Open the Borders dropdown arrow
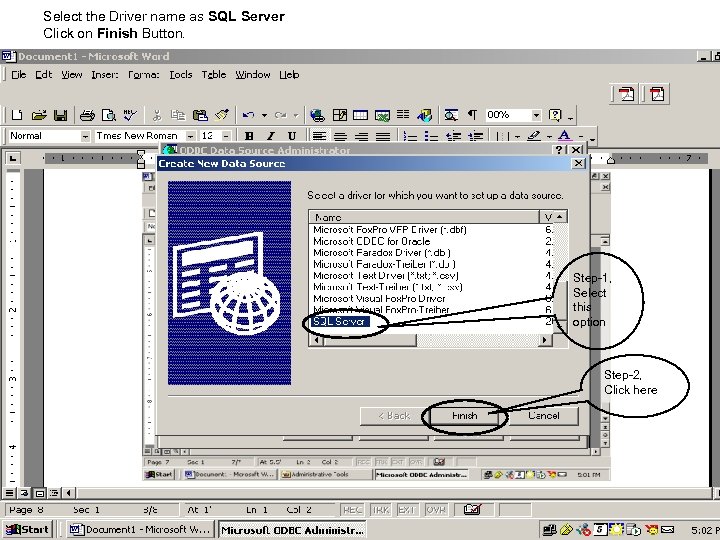The height and width of the screenshot is (540, 720). 517,136
